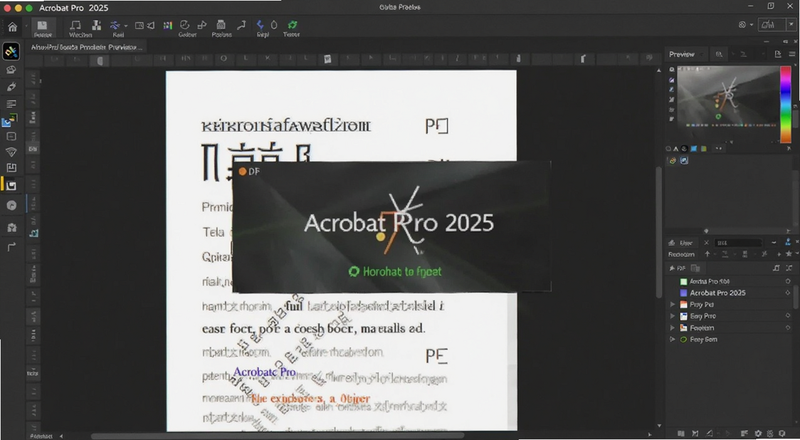This screenshot has width=800, height=440.
Task: Toggle the diamond marker for the Feoteam layer
Action: [x=788, y=328]
